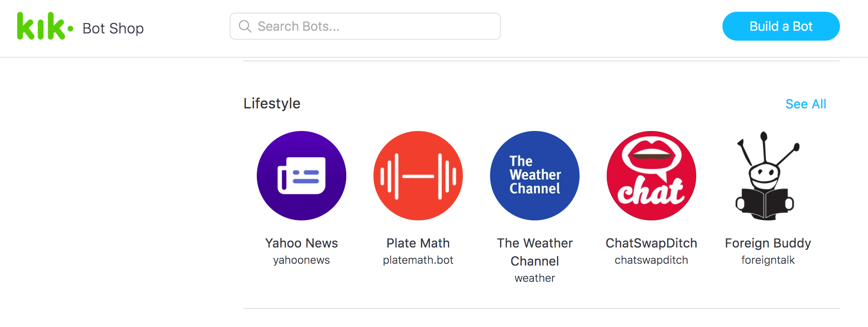The width and height of the screenshot is (868, 327).
Task: Click the Build a Bot button
Action: pos(781,26)
